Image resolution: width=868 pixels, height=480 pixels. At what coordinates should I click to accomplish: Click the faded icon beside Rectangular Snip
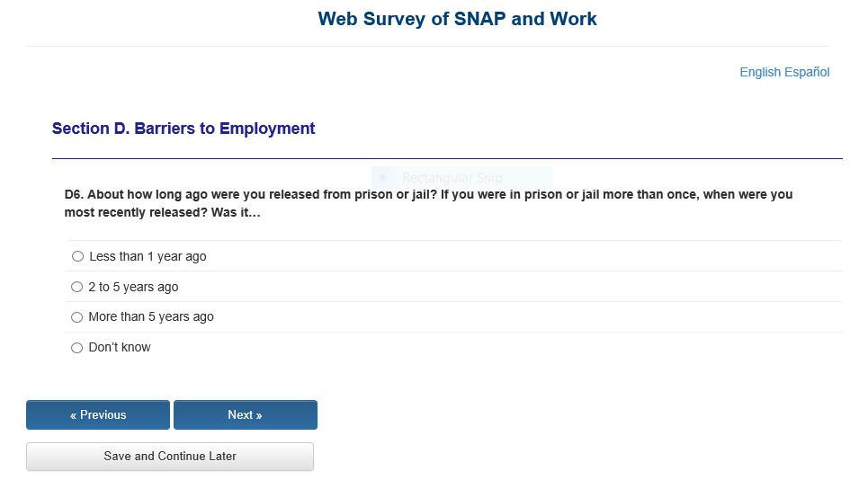(383, 178)
